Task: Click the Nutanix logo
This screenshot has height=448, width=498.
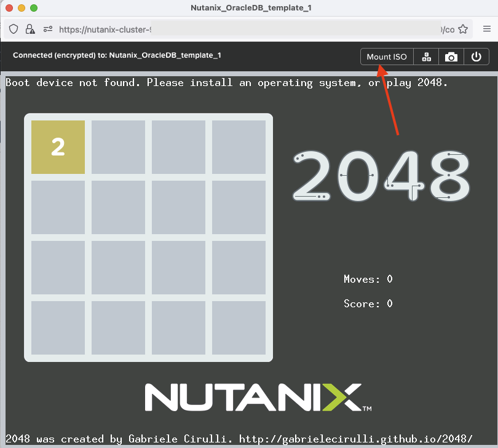Action: click(x=258, y=397)
